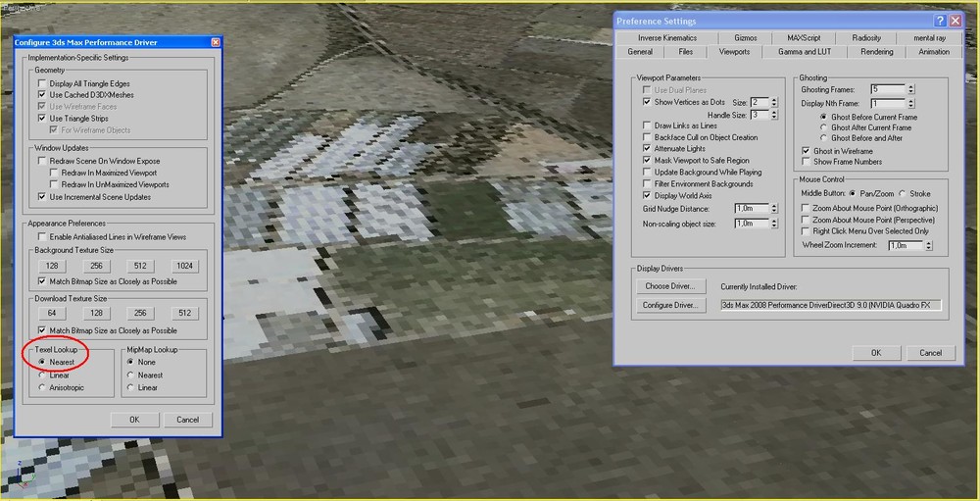Adjust vertex dot Size spinner
The height and width of the screenshot is (501, 980).
click(x=774, y=102)
